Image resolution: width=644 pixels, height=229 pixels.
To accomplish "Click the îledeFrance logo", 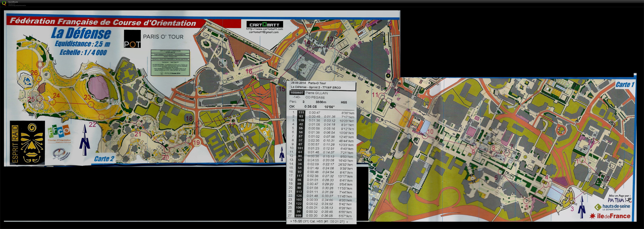I will point(610,216).
